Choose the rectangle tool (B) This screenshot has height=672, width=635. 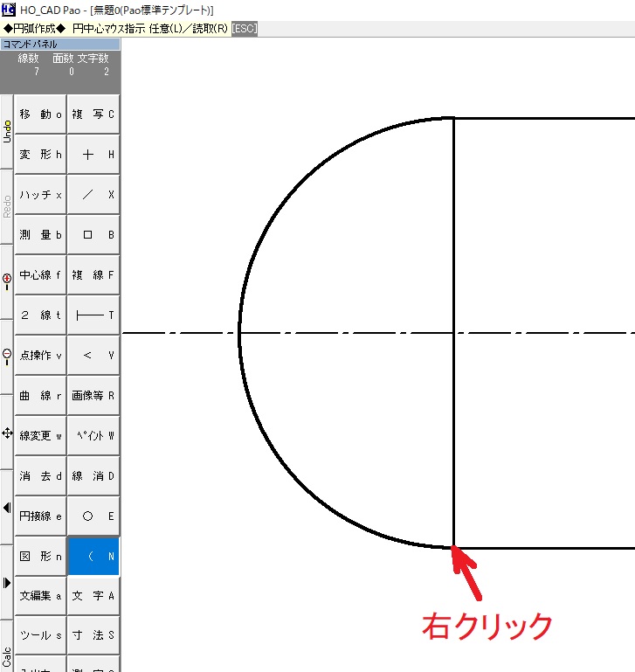click(x=93, y=234)
